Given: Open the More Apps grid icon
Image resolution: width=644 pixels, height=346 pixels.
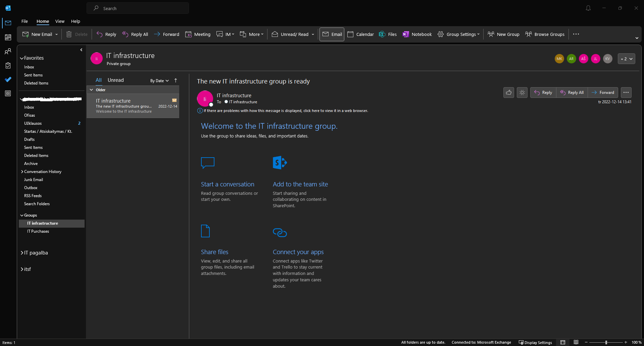Looking at the screenshot, I should click(x=8, y=94).
